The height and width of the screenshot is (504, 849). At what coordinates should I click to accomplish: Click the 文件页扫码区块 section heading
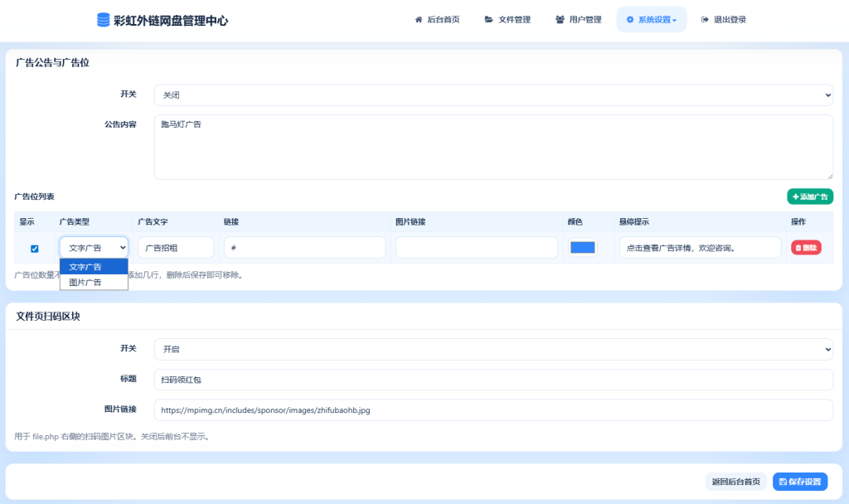[x=48, y=317]
